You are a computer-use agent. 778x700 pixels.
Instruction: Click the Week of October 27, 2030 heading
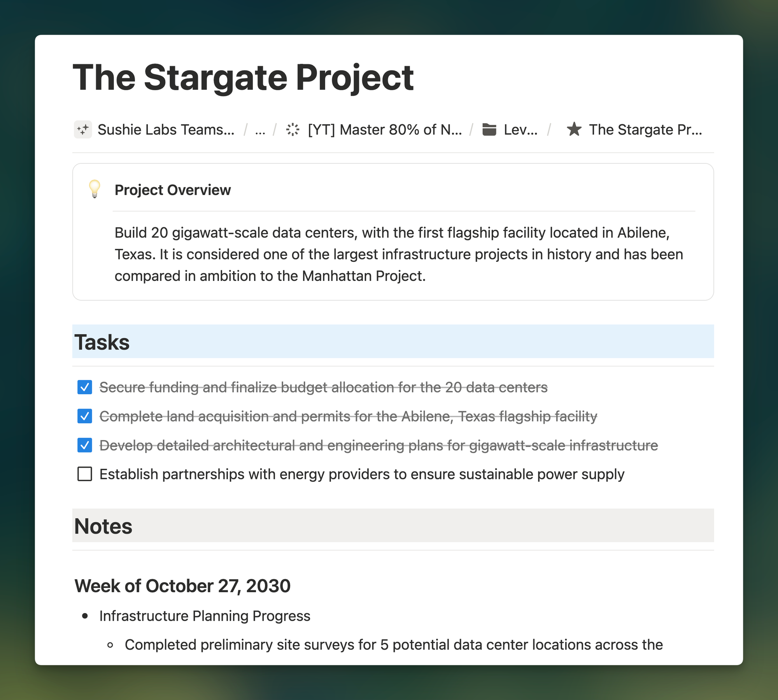click(182, 586)
